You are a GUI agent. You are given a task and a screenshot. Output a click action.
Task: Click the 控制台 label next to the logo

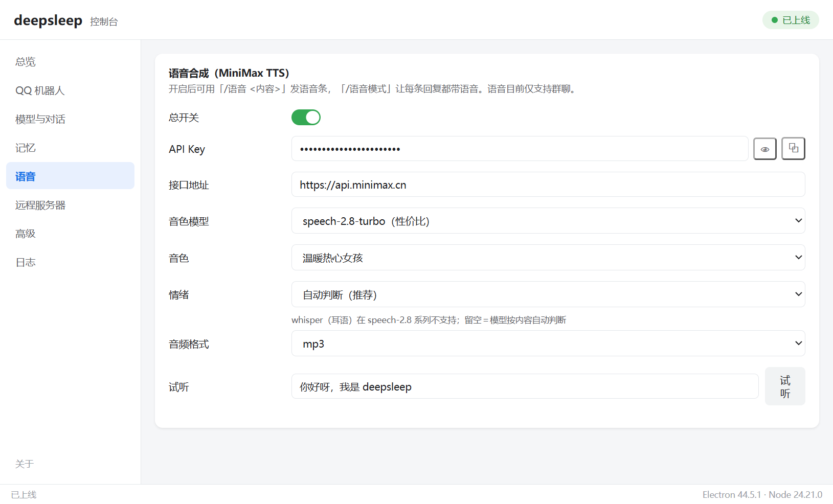point(104,21)
